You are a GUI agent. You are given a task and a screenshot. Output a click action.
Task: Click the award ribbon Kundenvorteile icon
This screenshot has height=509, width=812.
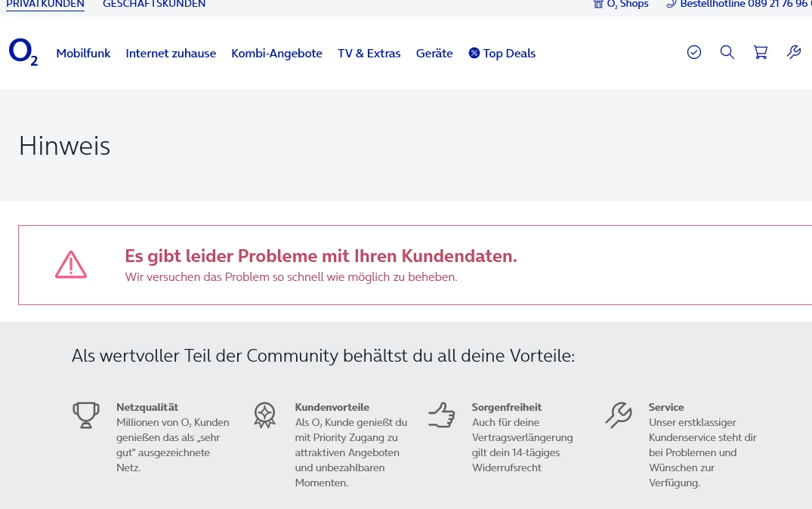pos(264,415)
